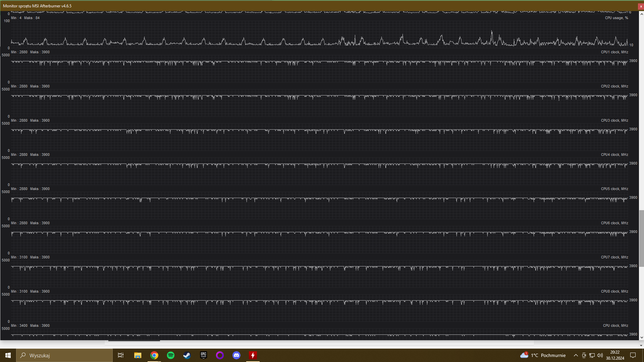
Task: Click the Min/Maks readout of the CPU1 clock graph
Action: [30, 52]
